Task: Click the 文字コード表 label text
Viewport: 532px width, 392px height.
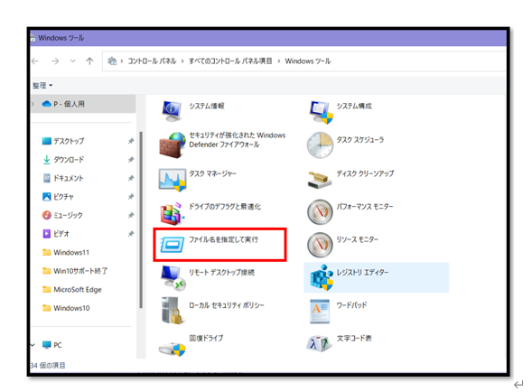Action: [354, 338]
